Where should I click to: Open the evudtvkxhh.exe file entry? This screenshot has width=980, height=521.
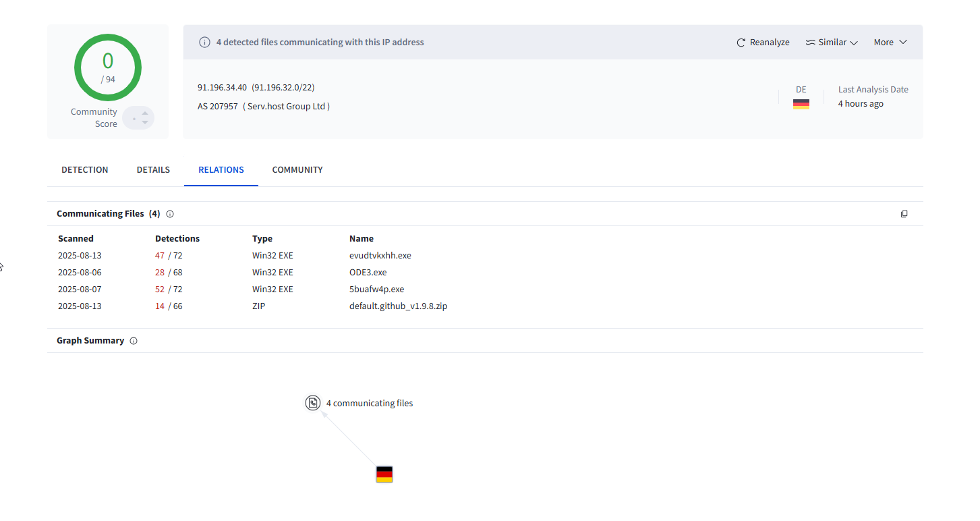pos(380,256)
